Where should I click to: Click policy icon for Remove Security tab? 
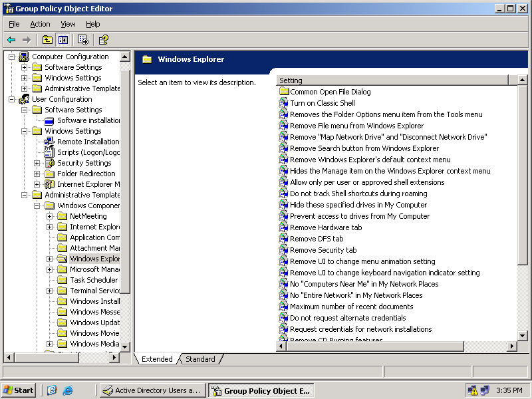[x=283, y=250]
